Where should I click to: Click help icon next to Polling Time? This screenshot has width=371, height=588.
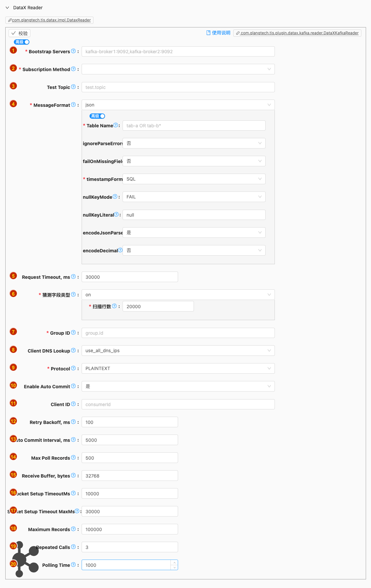pyautogui.click(x=73, y=565)
